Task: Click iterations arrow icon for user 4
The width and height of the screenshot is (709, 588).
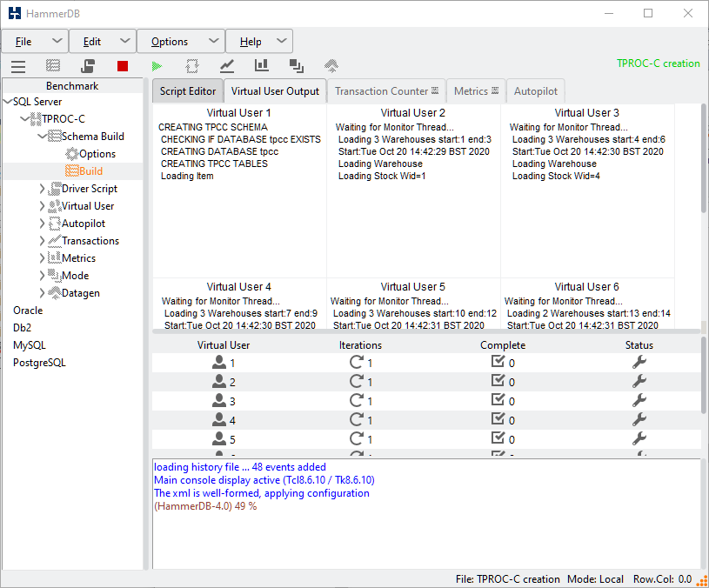Action: coord(357,419)
